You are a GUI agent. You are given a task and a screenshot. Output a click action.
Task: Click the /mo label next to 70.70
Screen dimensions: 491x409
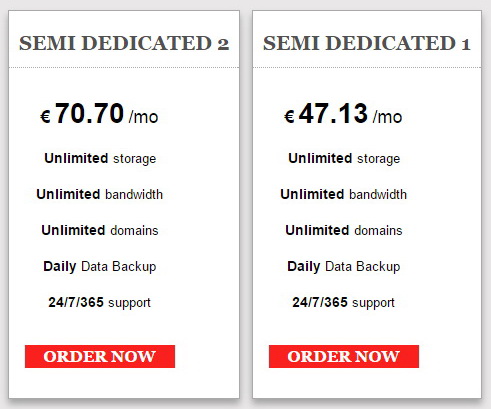pos(143,117)
